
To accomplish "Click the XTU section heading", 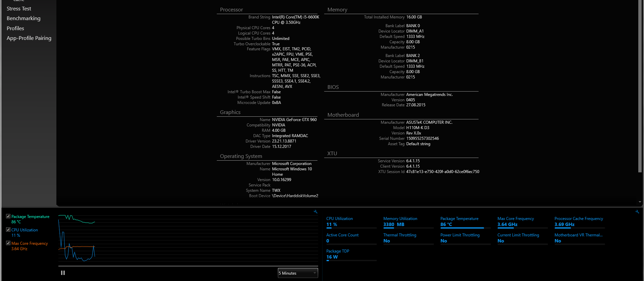I will [x=332, y=154].
